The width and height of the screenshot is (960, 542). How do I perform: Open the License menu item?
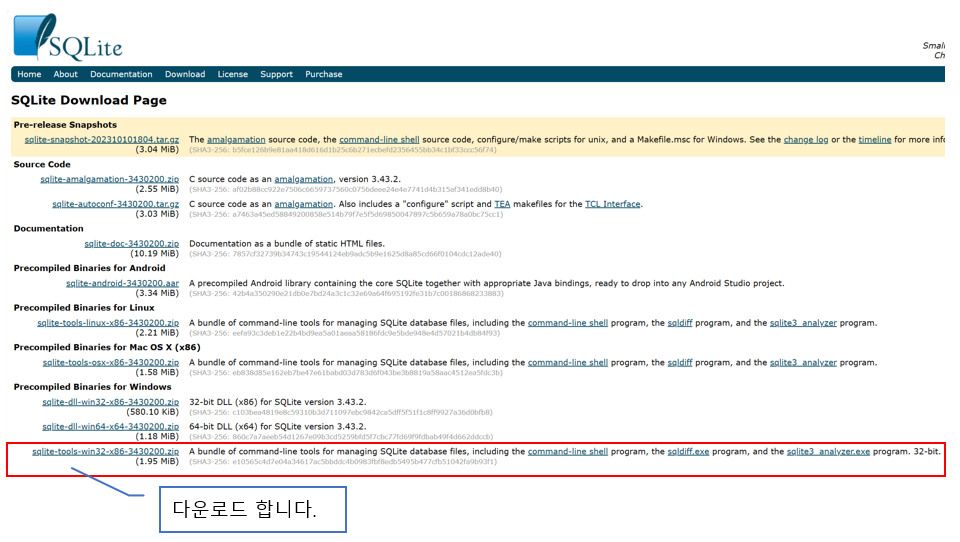click(x=233, y=74)
